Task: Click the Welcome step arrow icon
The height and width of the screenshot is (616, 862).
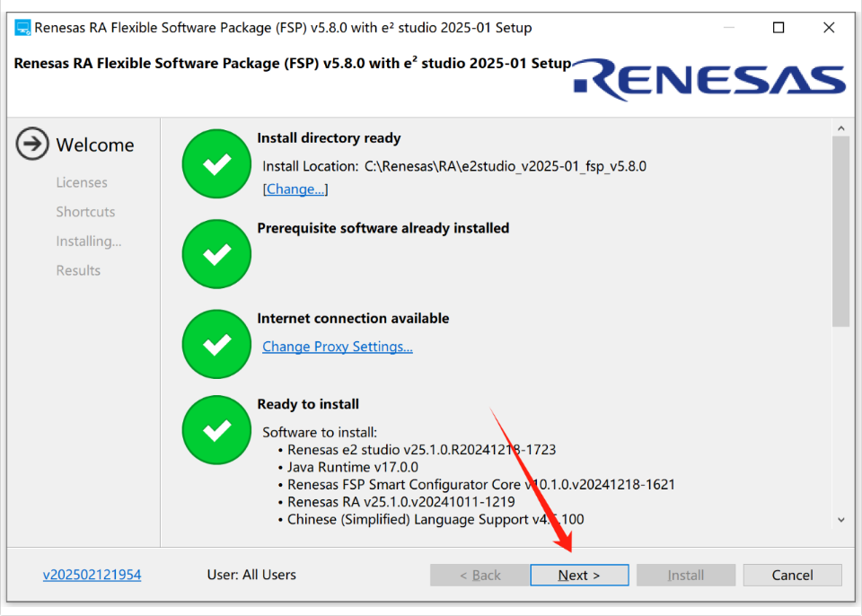Action: click(32, 144)
